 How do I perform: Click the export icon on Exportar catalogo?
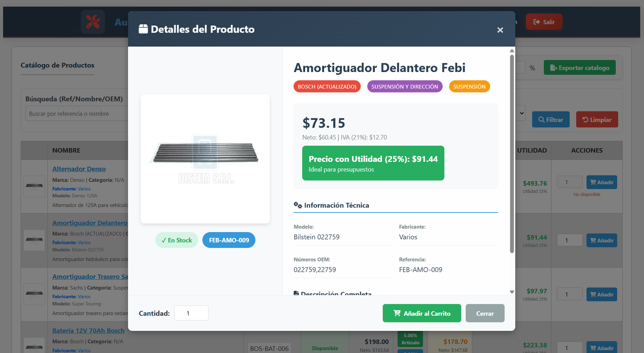tap(553, 67)
